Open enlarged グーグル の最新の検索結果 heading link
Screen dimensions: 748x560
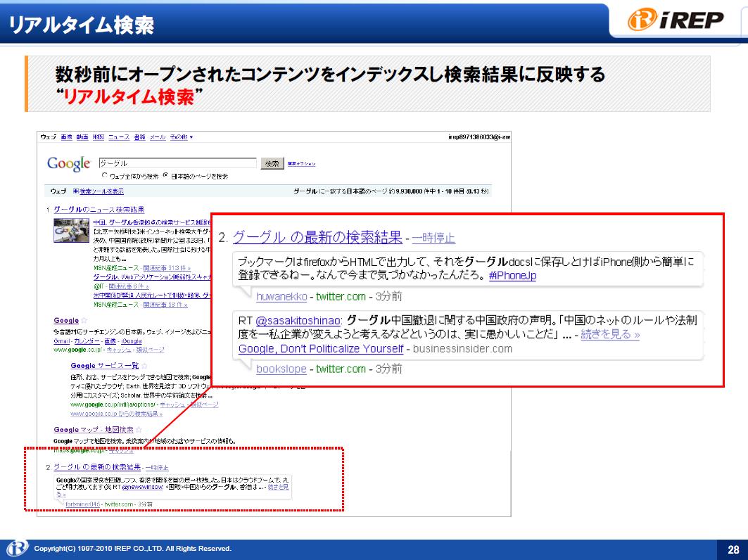317,237
